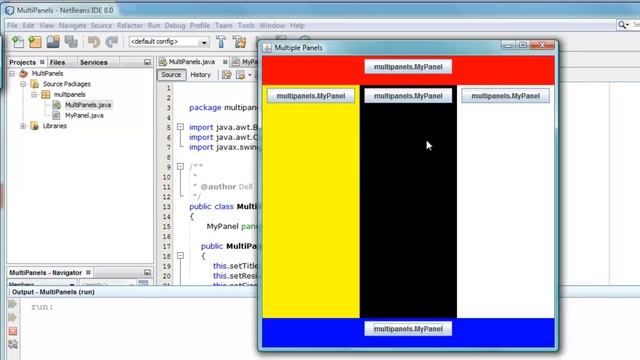This screenshot has width=640, height=360.
Task: Open the Run menu
Action: (154, 25)
